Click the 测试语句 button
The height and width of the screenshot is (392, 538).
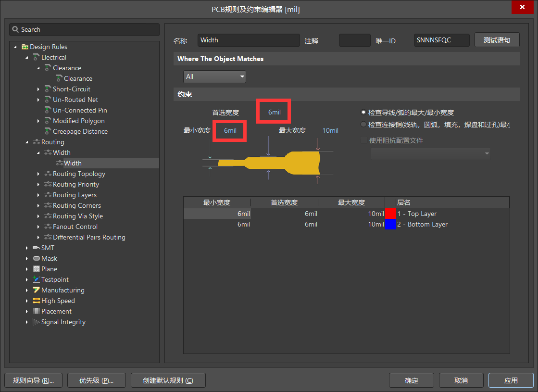pos(497,40)
